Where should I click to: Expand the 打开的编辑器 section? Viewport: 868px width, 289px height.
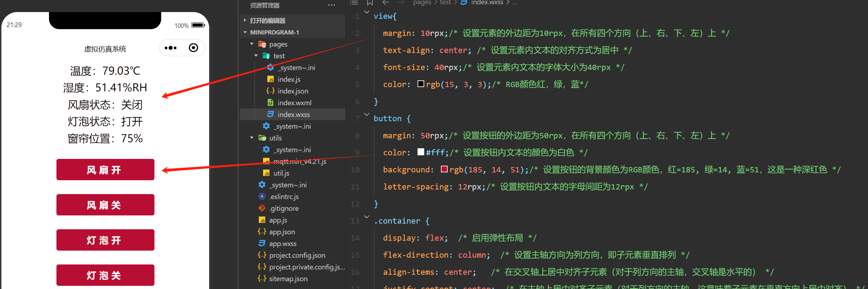coord(245,21)
